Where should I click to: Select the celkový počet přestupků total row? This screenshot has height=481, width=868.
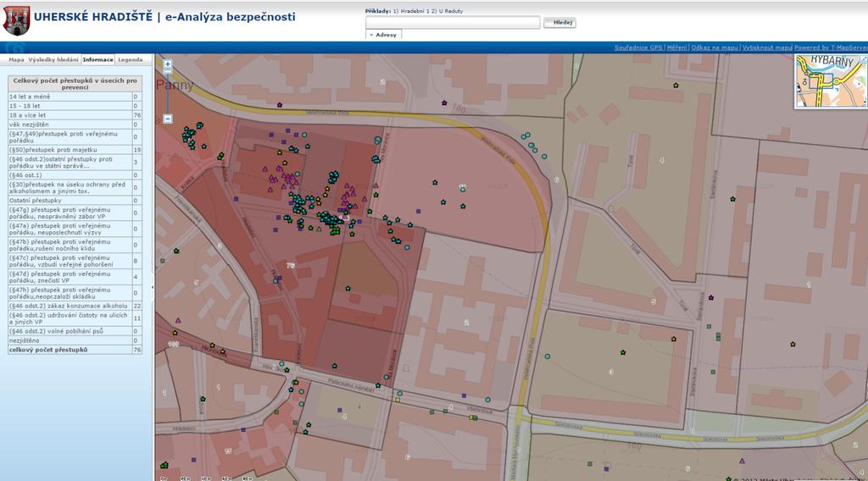75,350
